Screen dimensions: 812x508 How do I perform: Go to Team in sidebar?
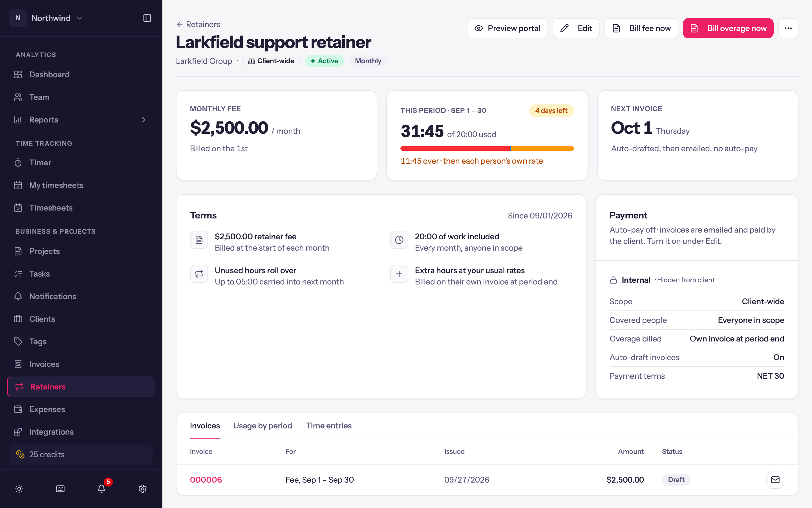pyautogui.click(x=81, y=97)
